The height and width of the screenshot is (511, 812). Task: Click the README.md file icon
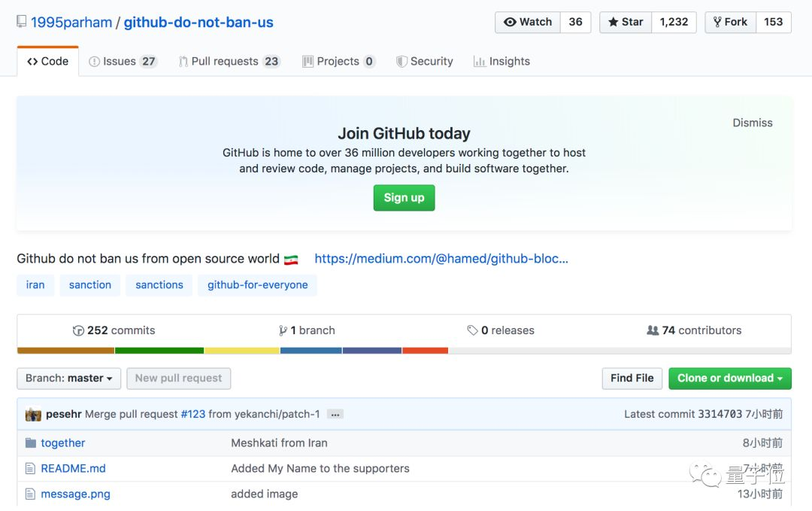click(31, 469)
